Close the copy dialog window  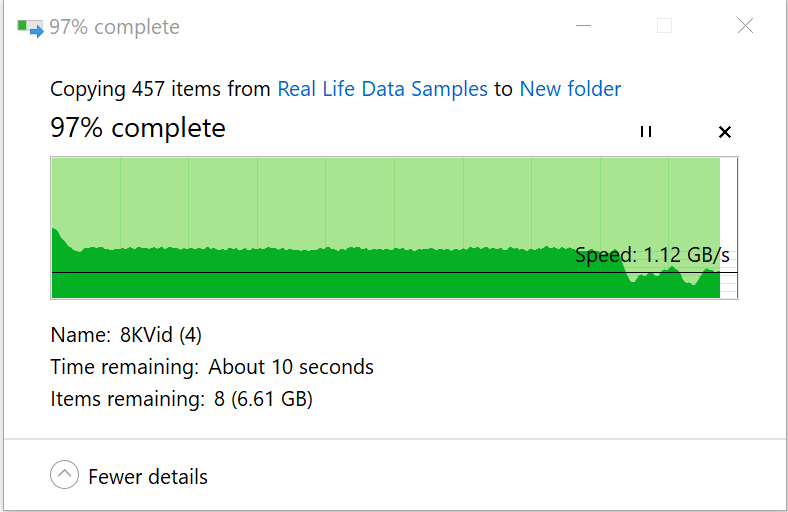(x=745, y=27)
